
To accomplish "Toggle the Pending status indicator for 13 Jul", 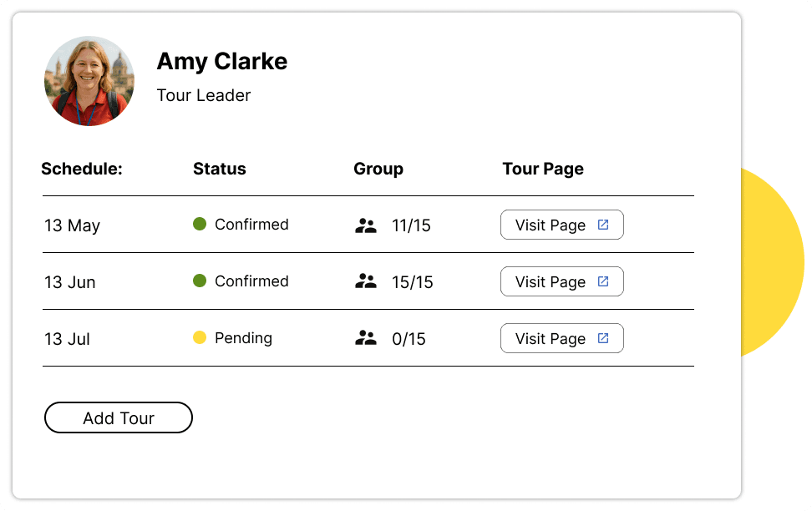I will 199,337.
